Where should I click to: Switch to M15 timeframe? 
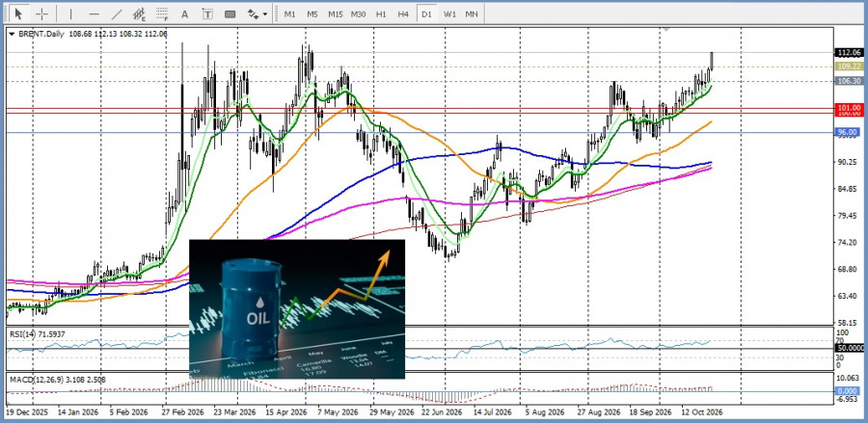point(335,14)
